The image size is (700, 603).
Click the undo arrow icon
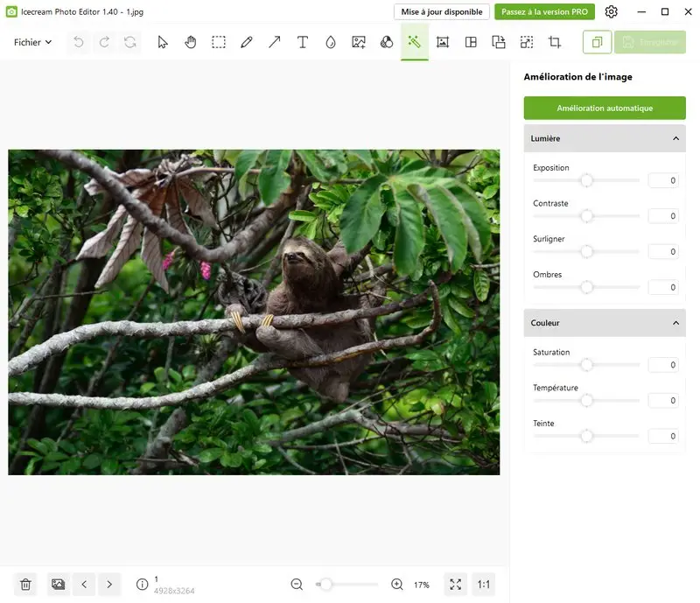pos(79,42)
